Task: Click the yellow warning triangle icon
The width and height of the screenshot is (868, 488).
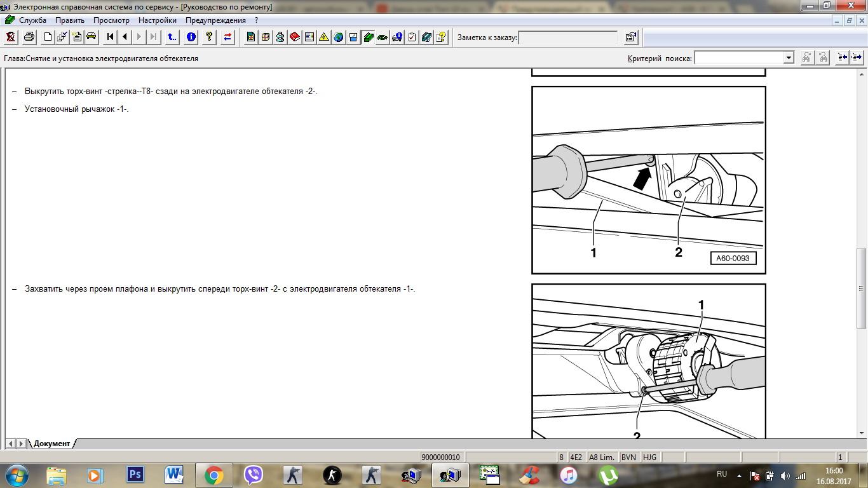Action: 324,37
